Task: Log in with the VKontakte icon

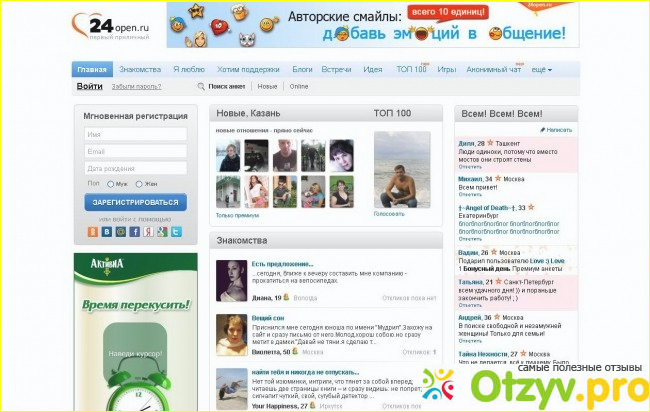Action: click(x=107, y=232)
